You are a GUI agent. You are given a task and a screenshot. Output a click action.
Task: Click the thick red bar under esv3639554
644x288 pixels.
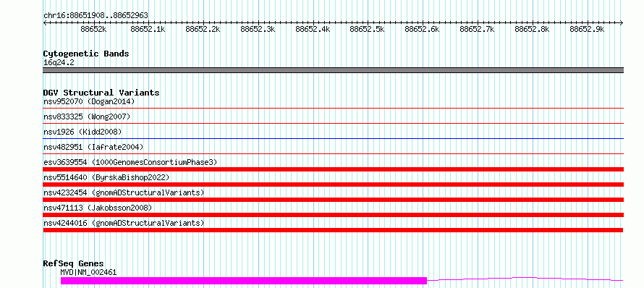333,169
